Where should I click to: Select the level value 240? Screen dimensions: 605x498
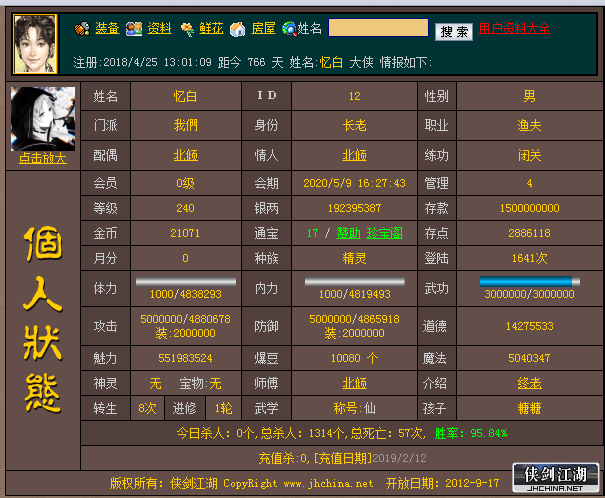tap(186, 208)
